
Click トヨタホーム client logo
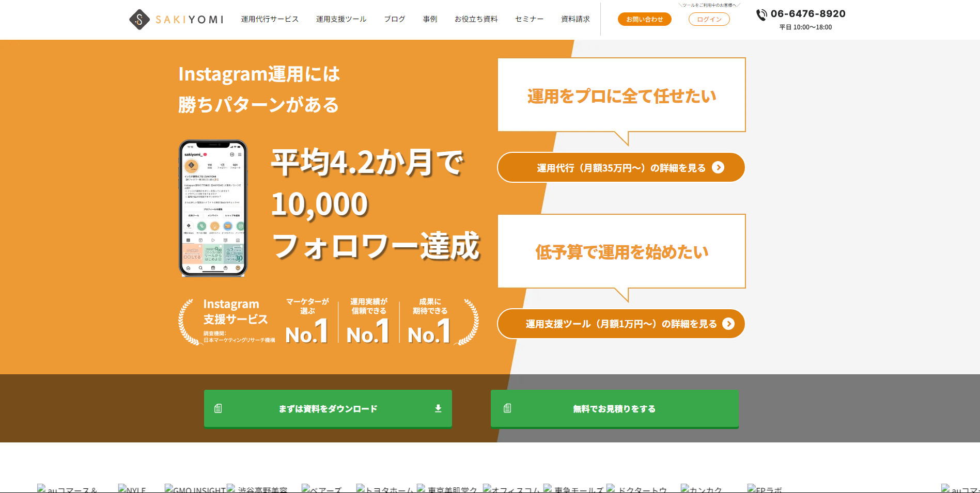(x=385, y=489)
